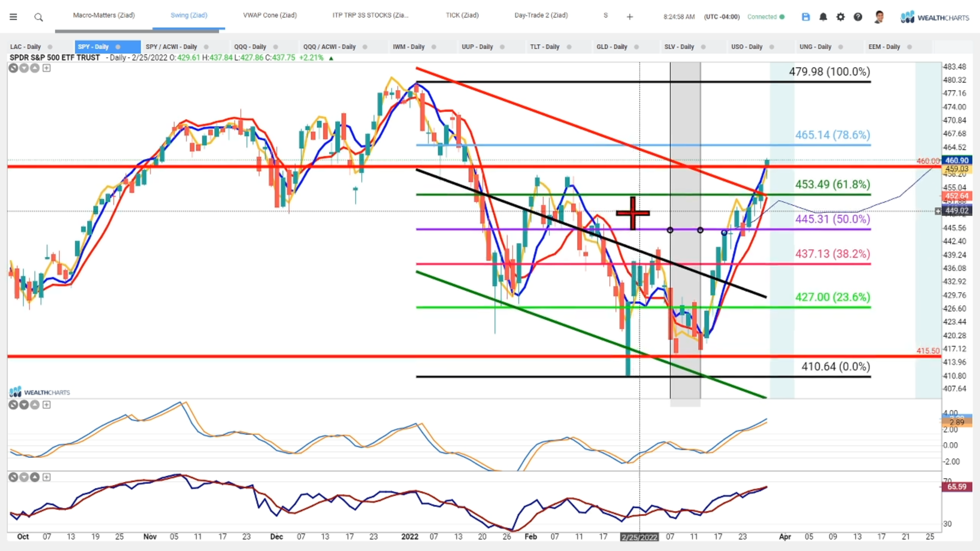The height and width of the screenshot is (551, 980).
Task: Toggle link dot on IWM - Daily tab
Action: pos(434,46)
